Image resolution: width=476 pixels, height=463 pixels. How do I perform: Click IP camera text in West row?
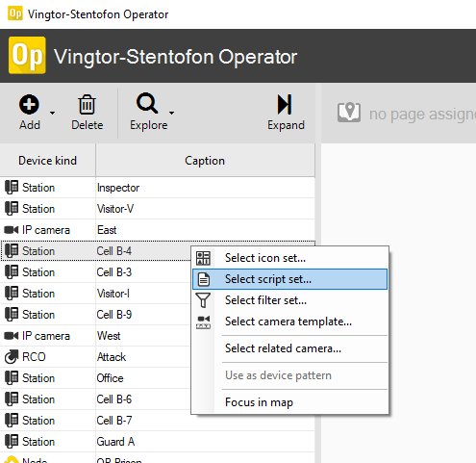[46, 336]
